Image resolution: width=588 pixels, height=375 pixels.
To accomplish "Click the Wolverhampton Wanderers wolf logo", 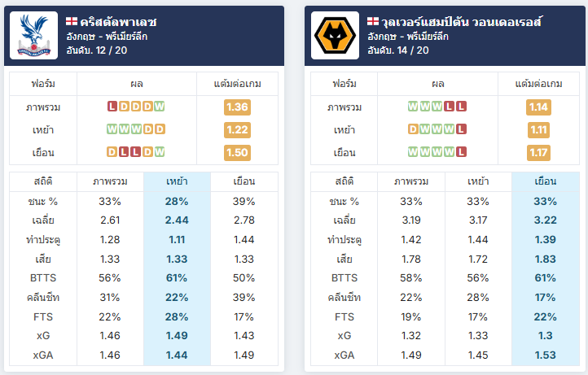I will (335, 35).
